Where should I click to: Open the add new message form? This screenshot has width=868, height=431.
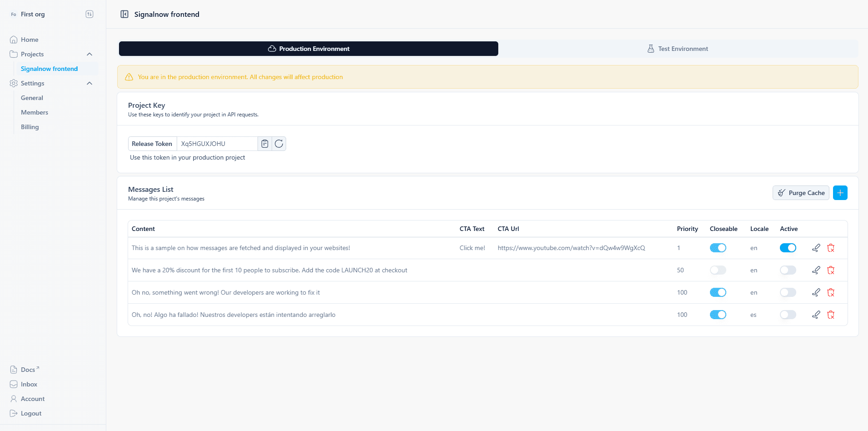pyautogui.click(x=840, y=192)
